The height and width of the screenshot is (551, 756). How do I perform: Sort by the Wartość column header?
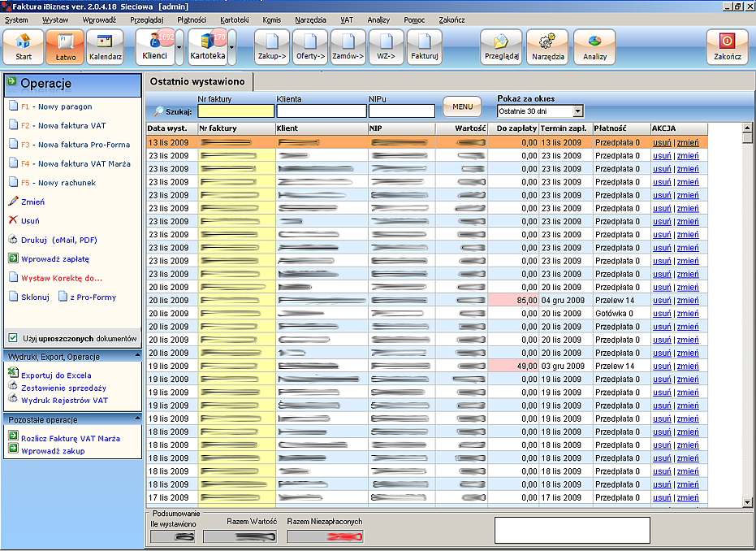pos(461,128)
